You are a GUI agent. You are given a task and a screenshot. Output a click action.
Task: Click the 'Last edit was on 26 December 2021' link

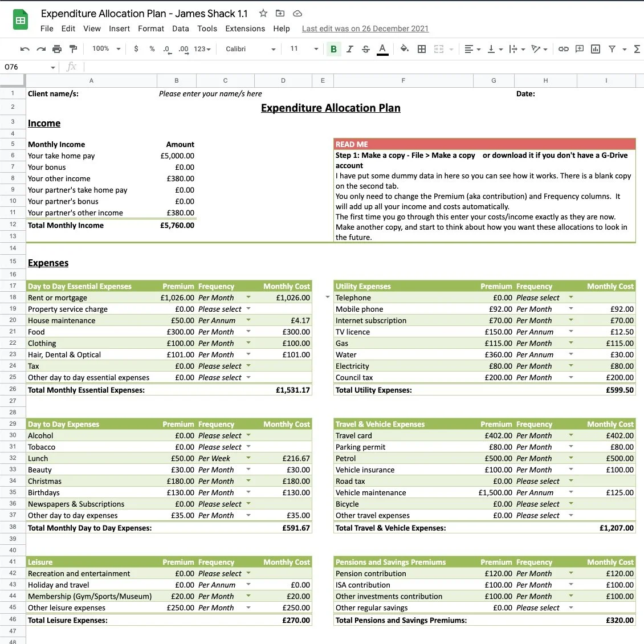point(365,28)
